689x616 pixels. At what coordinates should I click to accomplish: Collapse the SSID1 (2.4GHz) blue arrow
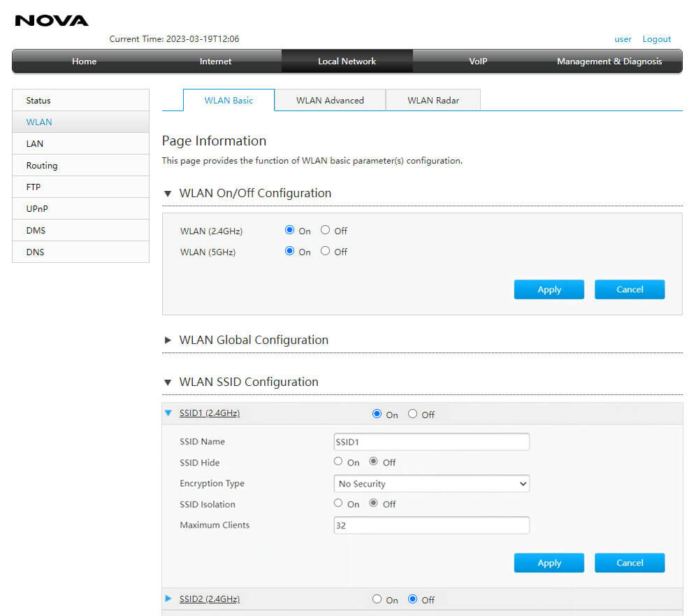click(x=168, y=413)
